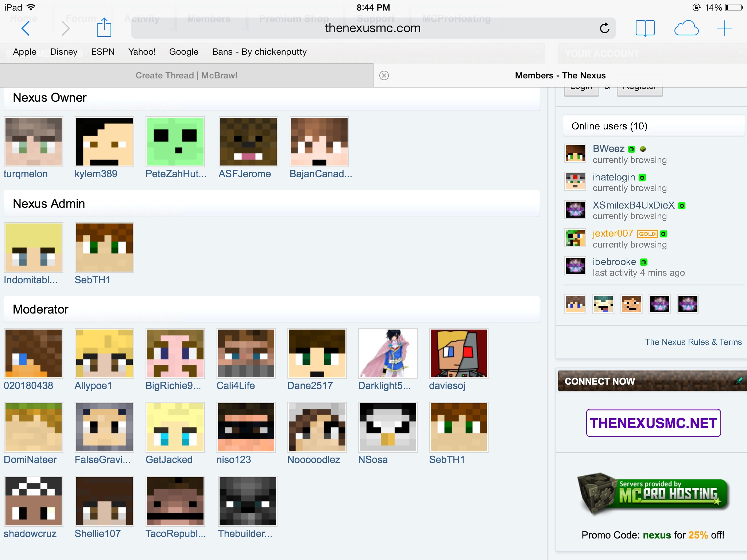Open the Google bookmark
Viewport: 747px width, 560px height.
coord(183,52)
